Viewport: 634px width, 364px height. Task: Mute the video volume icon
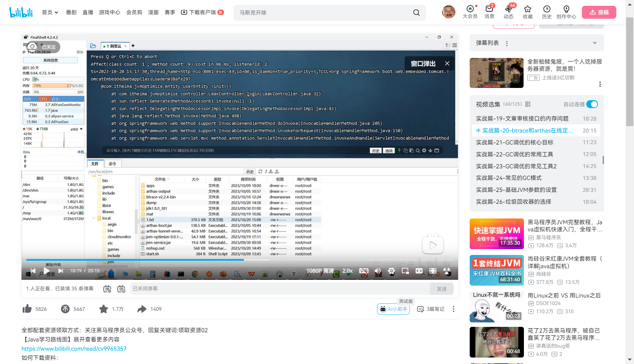point(377,271)
